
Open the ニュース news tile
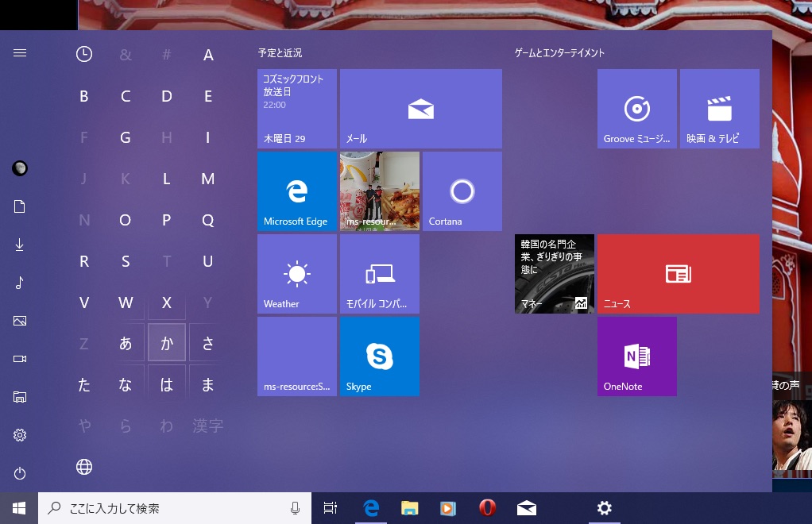coord(679,274)
